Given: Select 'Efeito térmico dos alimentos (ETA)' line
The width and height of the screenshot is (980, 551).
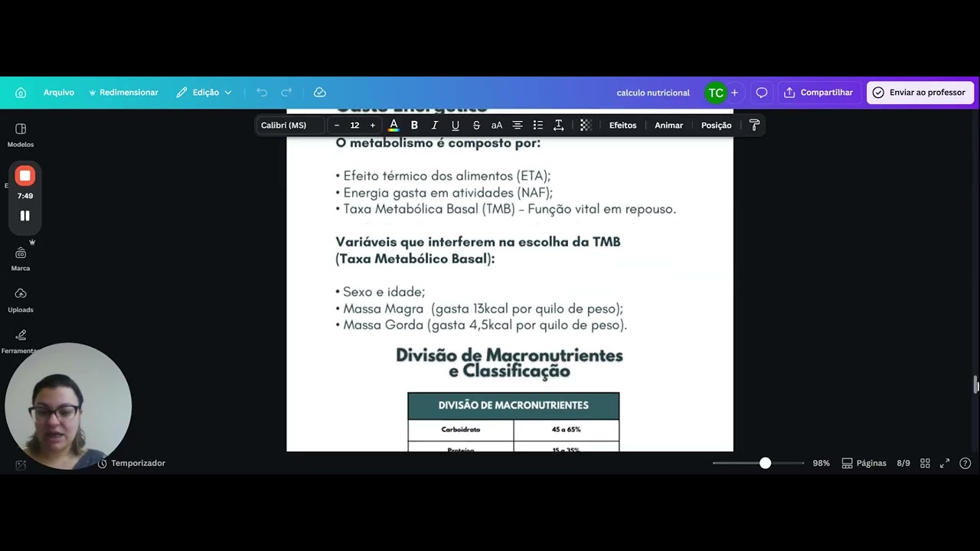Looking at the screenshot, I should coord(443,176).
